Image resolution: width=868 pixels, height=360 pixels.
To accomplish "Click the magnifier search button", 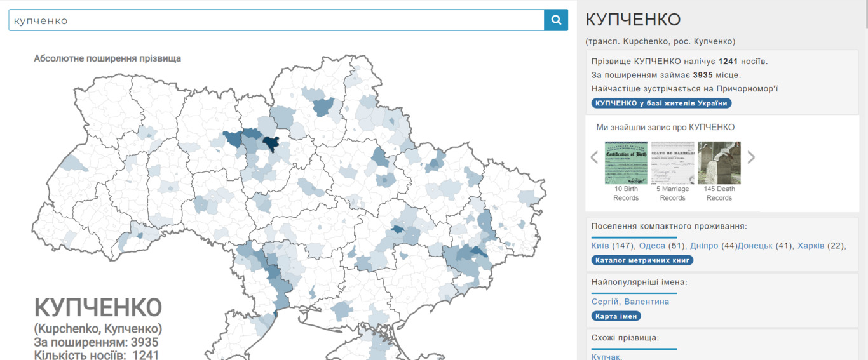I will 556,20.
